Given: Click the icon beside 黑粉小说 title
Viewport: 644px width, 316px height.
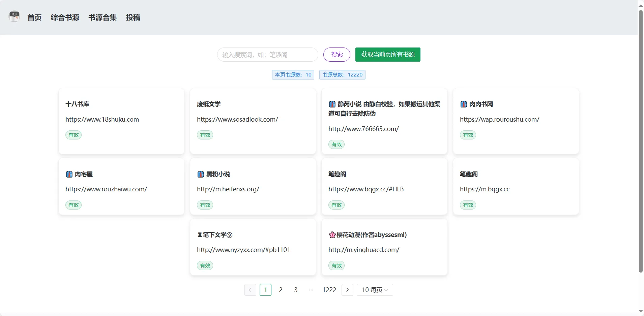Looking at the screenshot, I should click(x=201, y=174).
